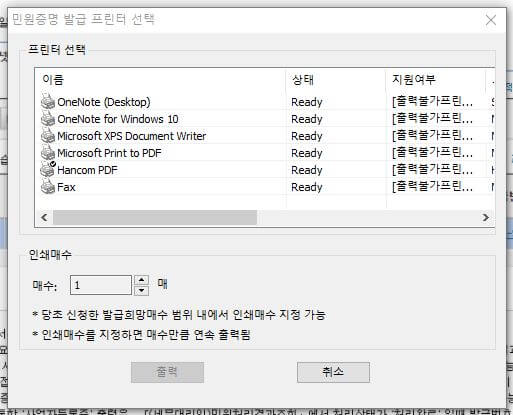The width and height of the screenshot is (513, 415).
Task: Choose the Fax printer name
Action: [x=66, y=187]
